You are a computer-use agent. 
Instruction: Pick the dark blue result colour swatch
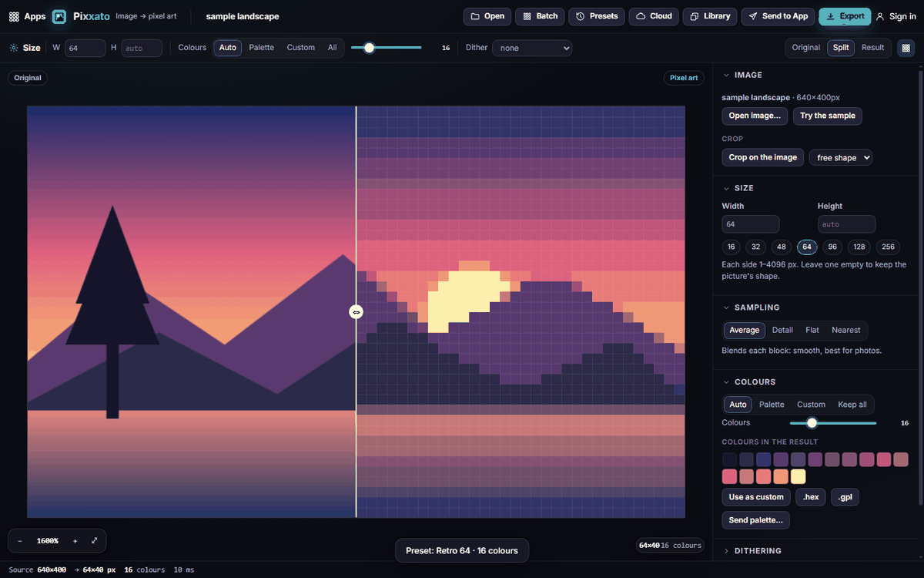pyautogui.click(x=764, y=459)
